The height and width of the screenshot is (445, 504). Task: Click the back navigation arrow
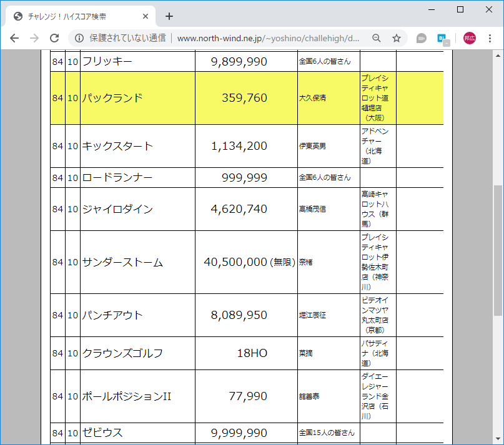pos(14,37)
